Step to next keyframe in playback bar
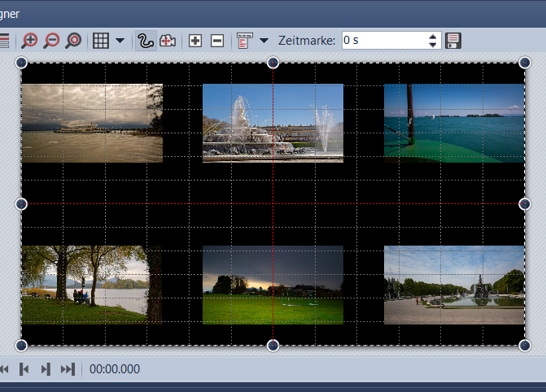Screen dimensions: 546x392 click(46, 369)
